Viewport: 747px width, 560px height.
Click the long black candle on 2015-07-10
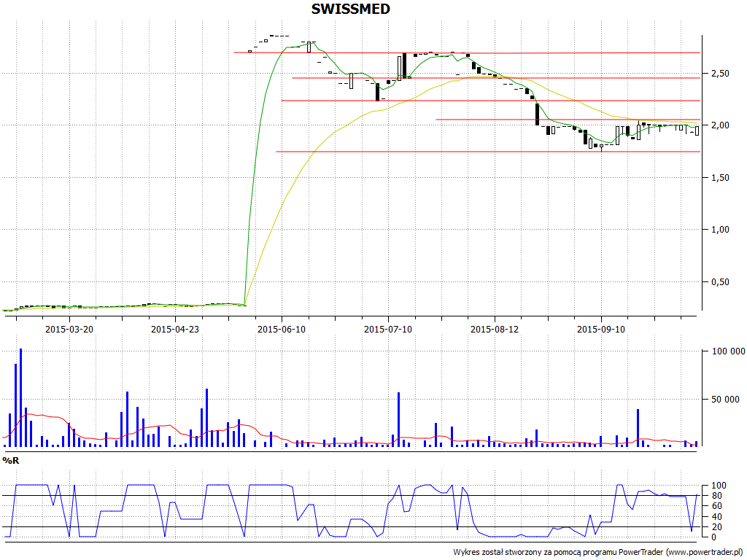pos(404,65)
